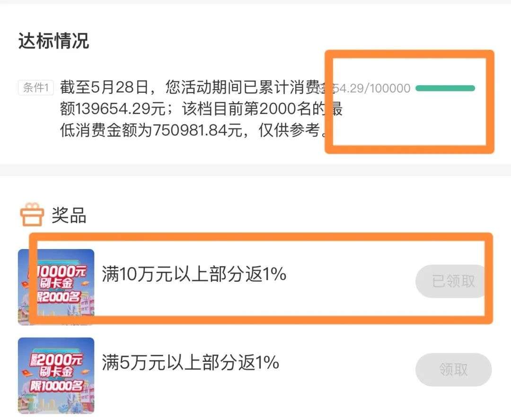511x420 pixels.
Task: Tap the 2000元 text on the second prize image
Action: (56, 360)
